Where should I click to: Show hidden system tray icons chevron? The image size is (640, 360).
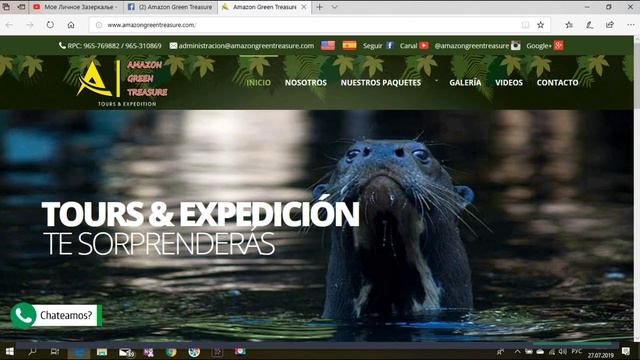pos(518,351)
